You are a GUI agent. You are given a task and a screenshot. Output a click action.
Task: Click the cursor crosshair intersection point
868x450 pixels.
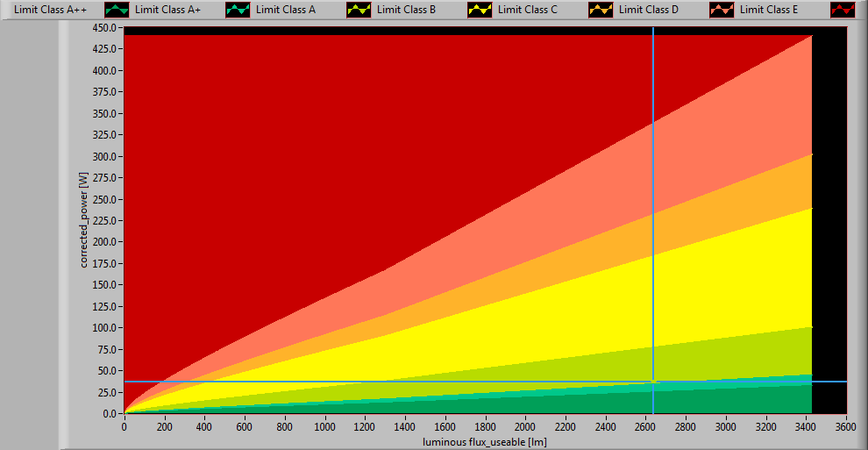[653, 382]
